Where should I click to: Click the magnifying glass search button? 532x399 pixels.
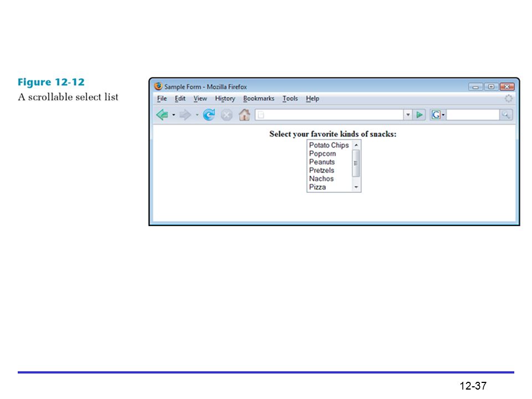click(x=505, y=115)
